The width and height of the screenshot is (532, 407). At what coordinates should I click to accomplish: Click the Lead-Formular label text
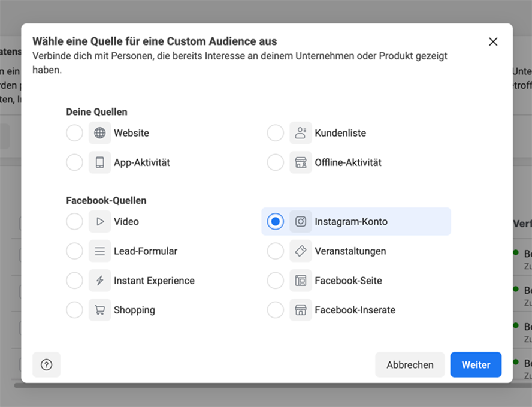pyautogui.click(x=146, y=251)
